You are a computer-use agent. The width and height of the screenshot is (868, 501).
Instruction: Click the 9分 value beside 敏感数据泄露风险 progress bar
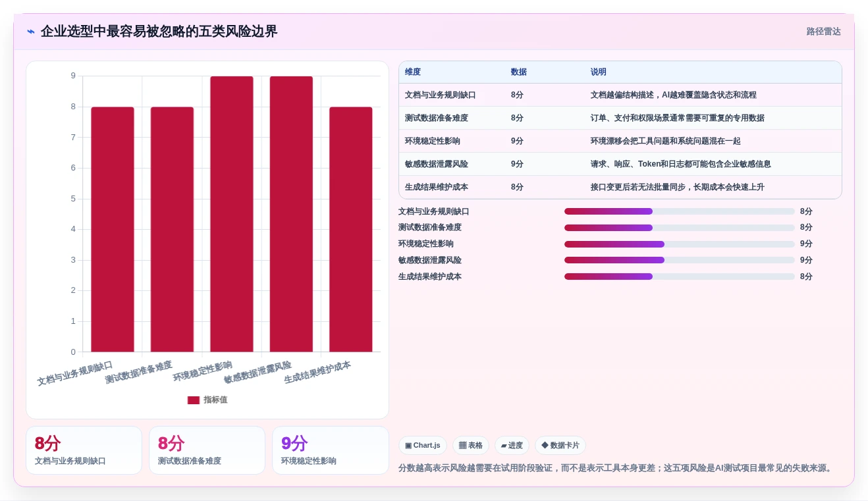click(806, 260)
